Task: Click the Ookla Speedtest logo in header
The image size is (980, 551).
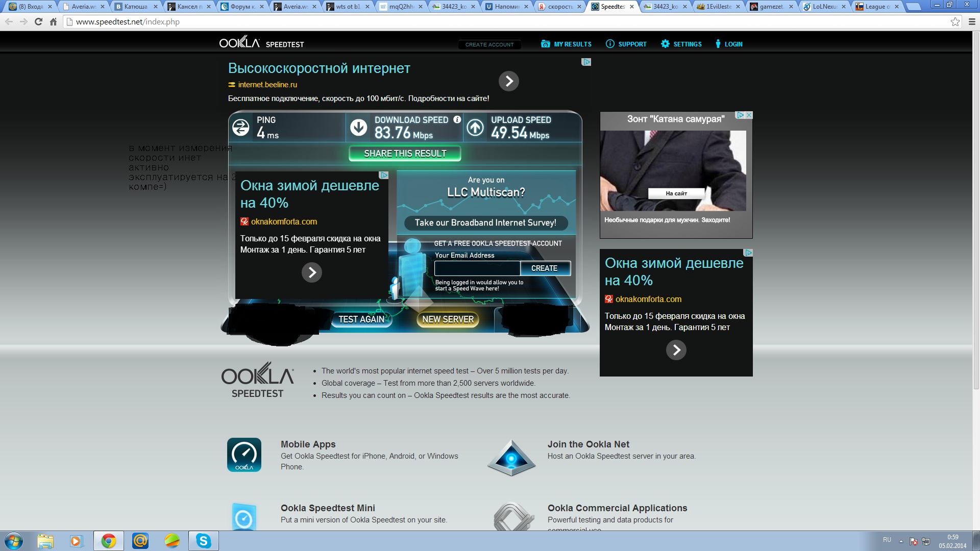Action: (x=261, y=42)
